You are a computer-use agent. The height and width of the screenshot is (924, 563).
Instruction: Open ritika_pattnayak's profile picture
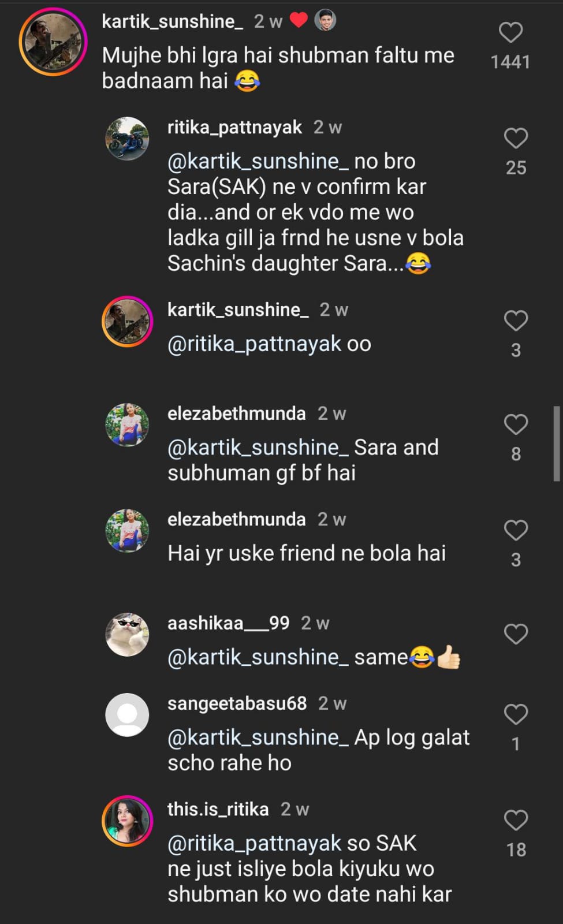click(127, 139)
